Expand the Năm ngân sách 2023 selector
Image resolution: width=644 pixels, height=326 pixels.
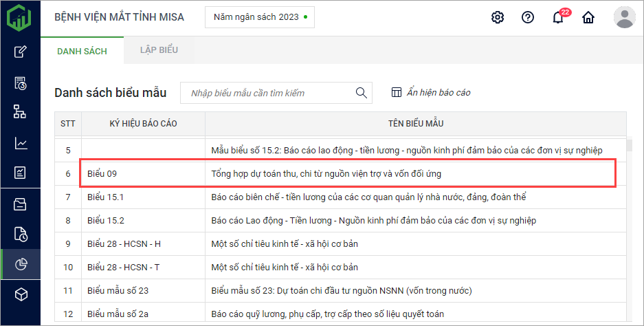tap(259, 17)
